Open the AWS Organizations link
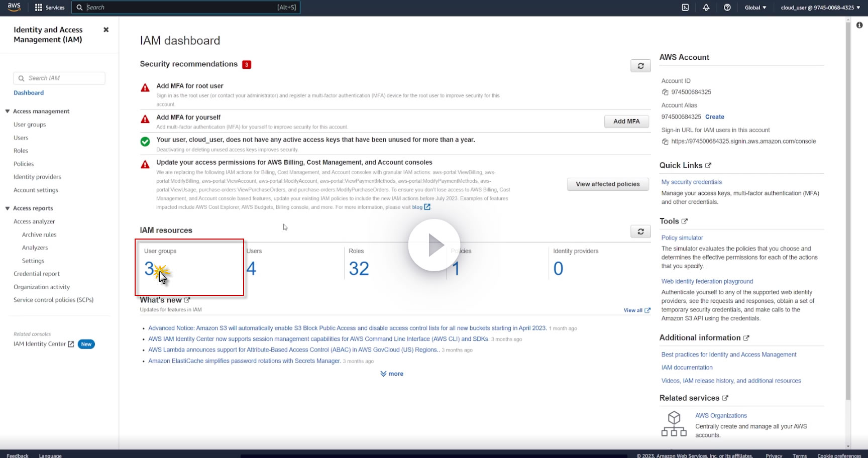868x458 pixels. (x=721, y=416)
